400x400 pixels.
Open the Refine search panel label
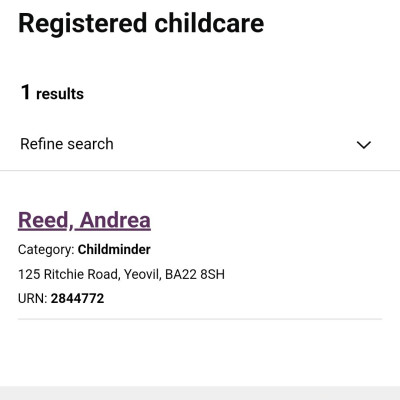67,144
